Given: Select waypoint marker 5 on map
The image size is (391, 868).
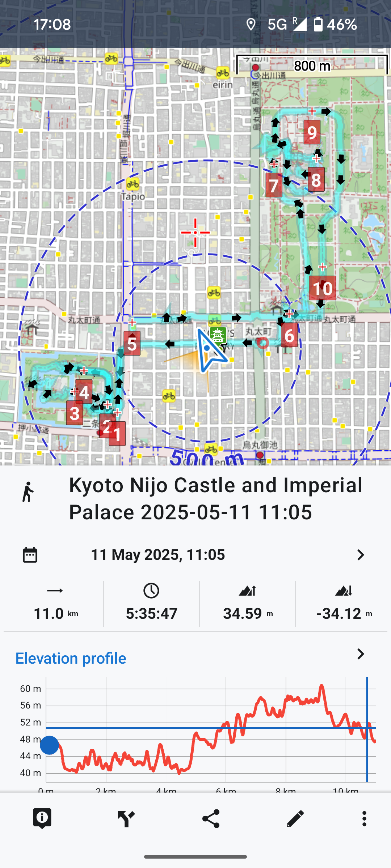Looking at the screenshot, I should tap(132, 343).
